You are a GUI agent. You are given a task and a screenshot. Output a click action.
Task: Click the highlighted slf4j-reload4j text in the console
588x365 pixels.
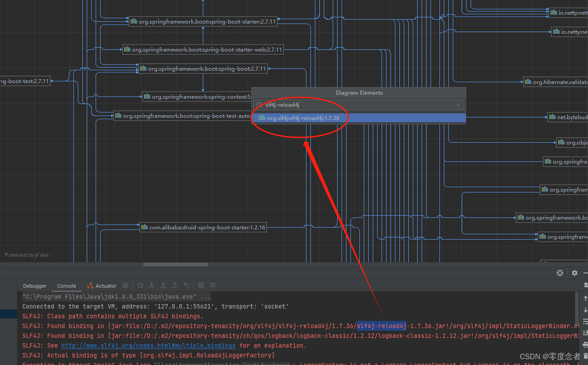[382, 326]
